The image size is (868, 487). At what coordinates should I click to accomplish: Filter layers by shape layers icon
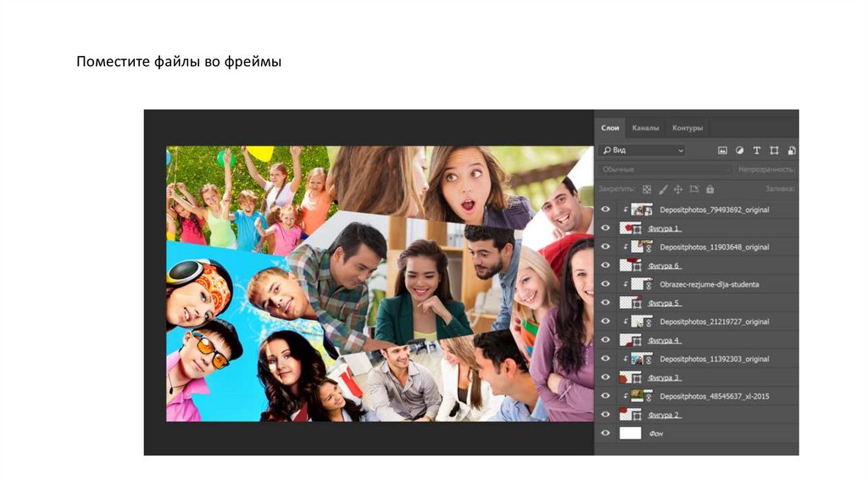tap(774, 151)
